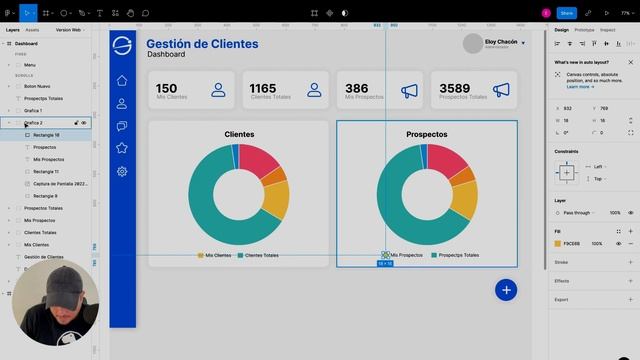This screenshot has height=360, width=640.
Task: Toggle constrain proportions lock
Action: pos(631,120)
